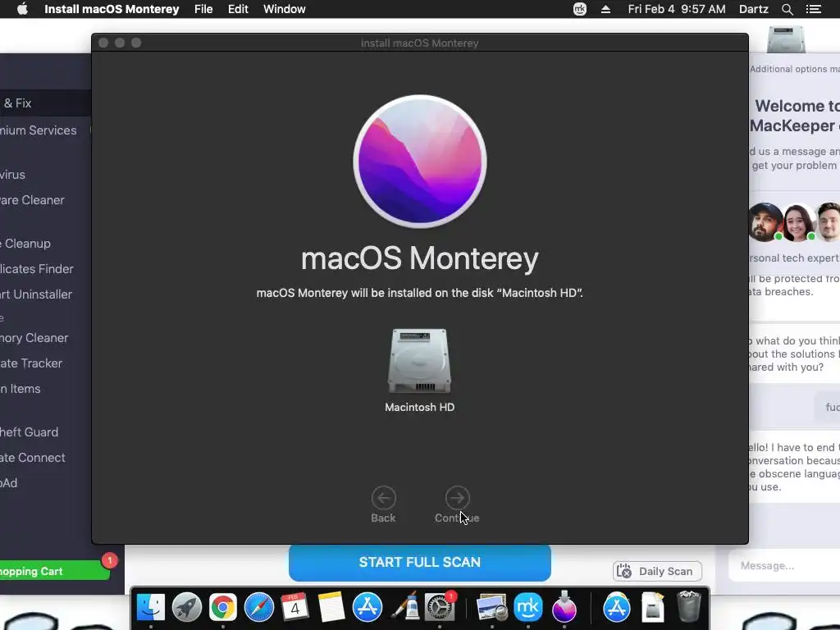Viewport: 840px width, 630px height.
Task: Open Notification Center list icon
Action: (x=814, y=9)
